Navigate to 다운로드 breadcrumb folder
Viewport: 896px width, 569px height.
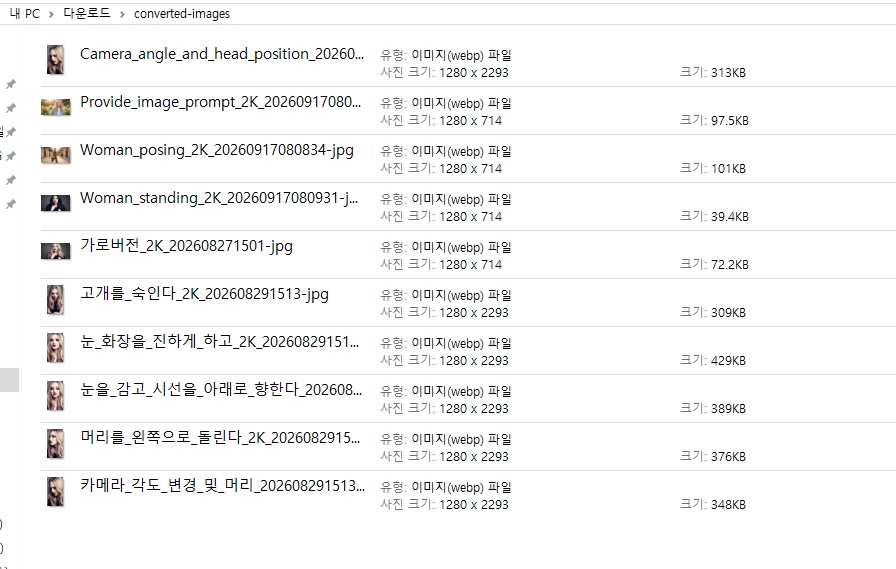87,13
